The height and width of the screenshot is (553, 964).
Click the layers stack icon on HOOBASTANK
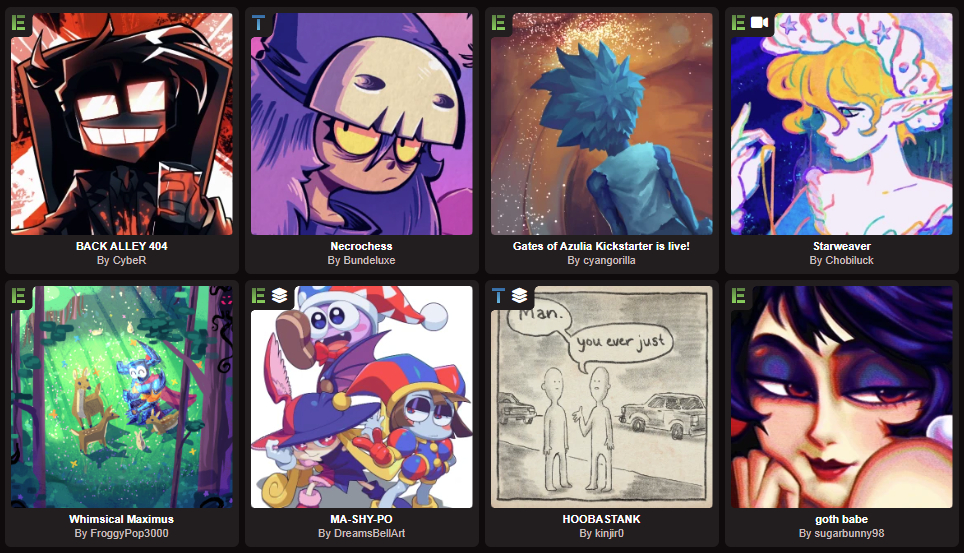(520, 296)
